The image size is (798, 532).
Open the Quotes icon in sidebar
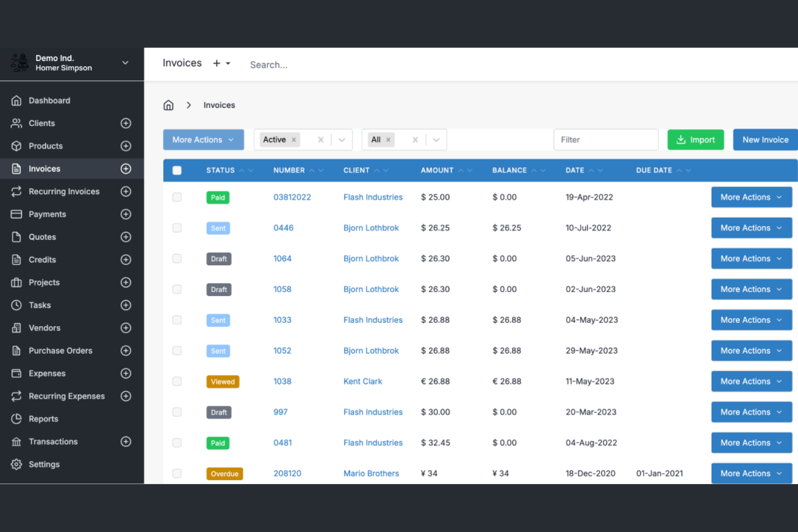tap(16, 237)
